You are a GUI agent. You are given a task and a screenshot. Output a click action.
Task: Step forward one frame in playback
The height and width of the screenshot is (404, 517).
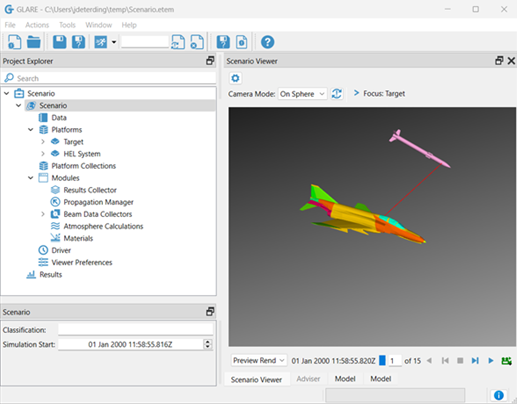(x=475, y=361)
